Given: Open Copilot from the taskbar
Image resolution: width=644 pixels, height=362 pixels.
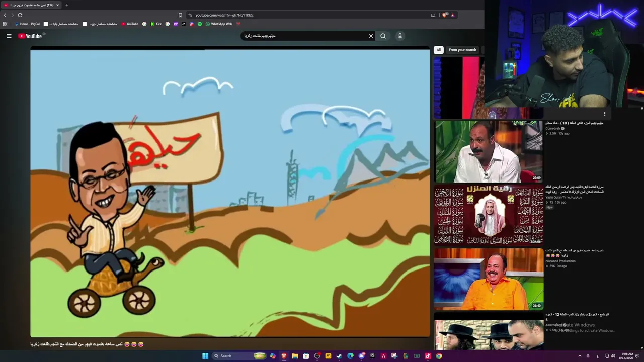Looking at the screenshot, I should coord(273,356).
